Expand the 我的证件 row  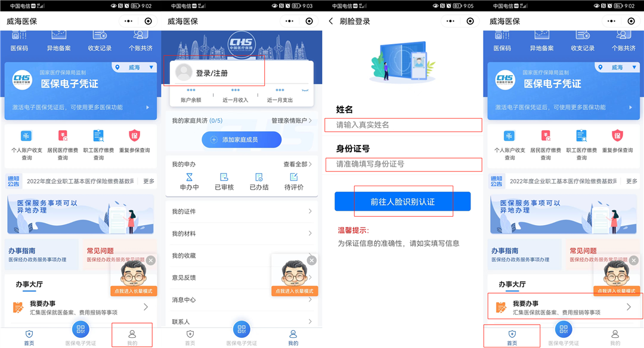[x=241, y=211]
